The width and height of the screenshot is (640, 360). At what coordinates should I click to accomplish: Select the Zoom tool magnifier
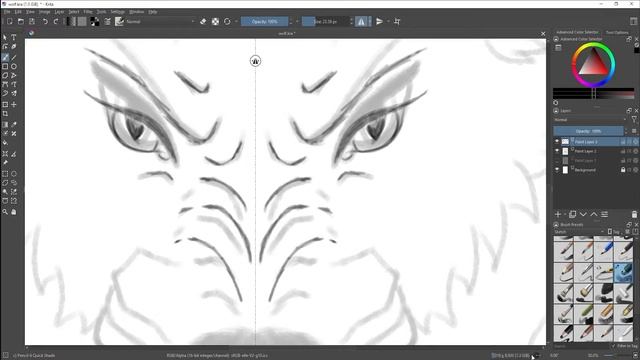pos(5,212)
